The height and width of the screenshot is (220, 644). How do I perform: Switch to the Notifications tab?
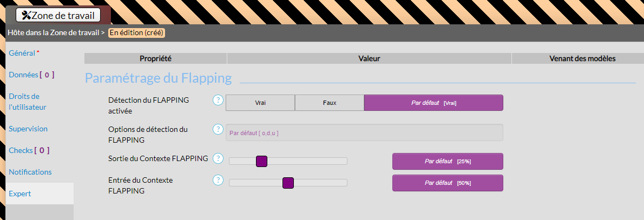pos(30,172)
